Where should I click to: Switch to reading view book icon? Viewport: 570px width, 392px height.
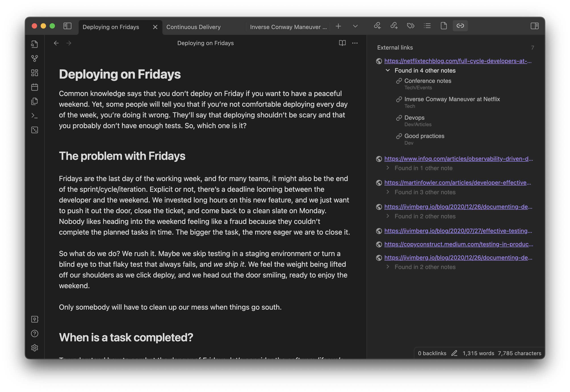click(x=342, y=43)
